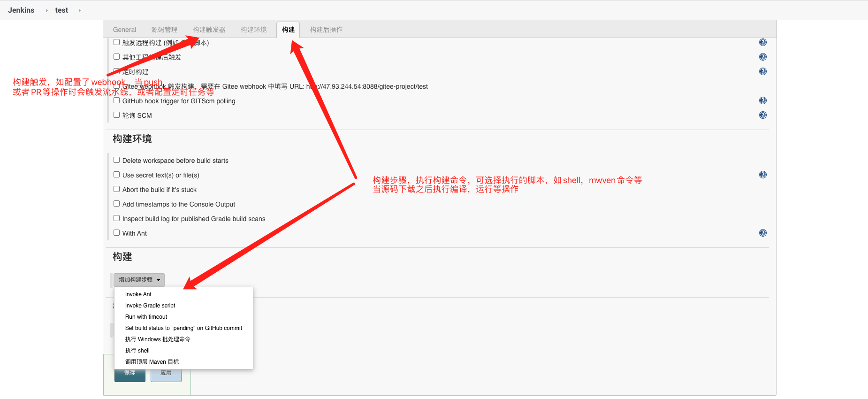Select 执行 shell from build steps
The height and width of the screenshot is (399, 868).
pos(137,351)
